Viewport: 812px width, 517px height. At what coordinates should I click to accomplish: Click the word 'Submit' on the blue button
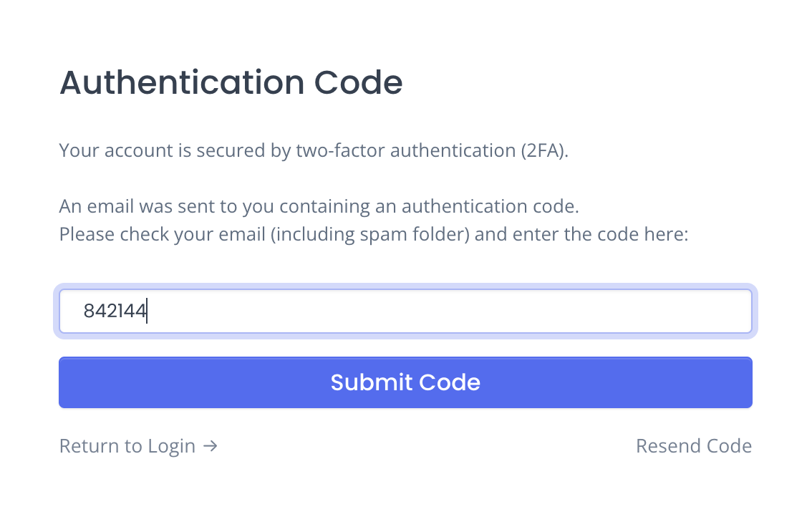point(371,382)
